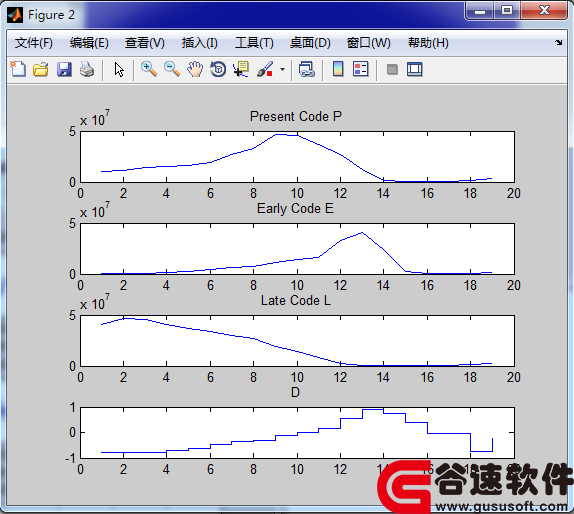This screenshot has width=574, height=514.
Task: Open the 插入(I) menu
Action: point(200,43)
